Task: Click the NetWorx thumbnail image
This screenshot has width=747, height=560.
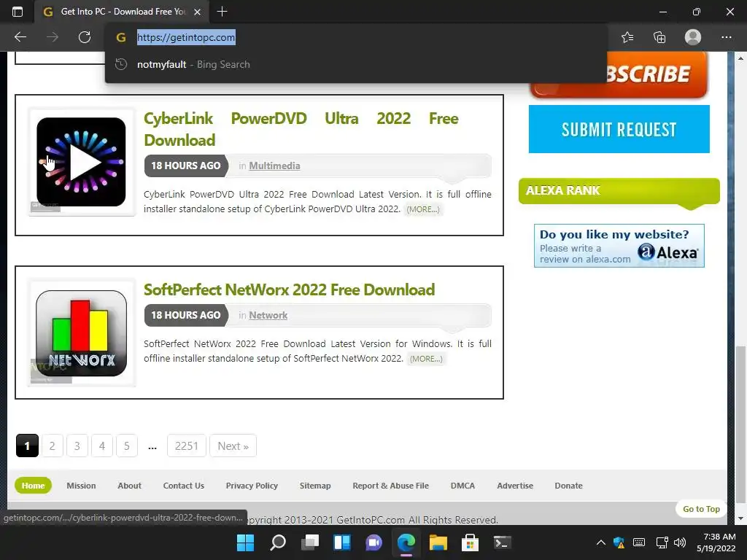Action: [82, 332]
